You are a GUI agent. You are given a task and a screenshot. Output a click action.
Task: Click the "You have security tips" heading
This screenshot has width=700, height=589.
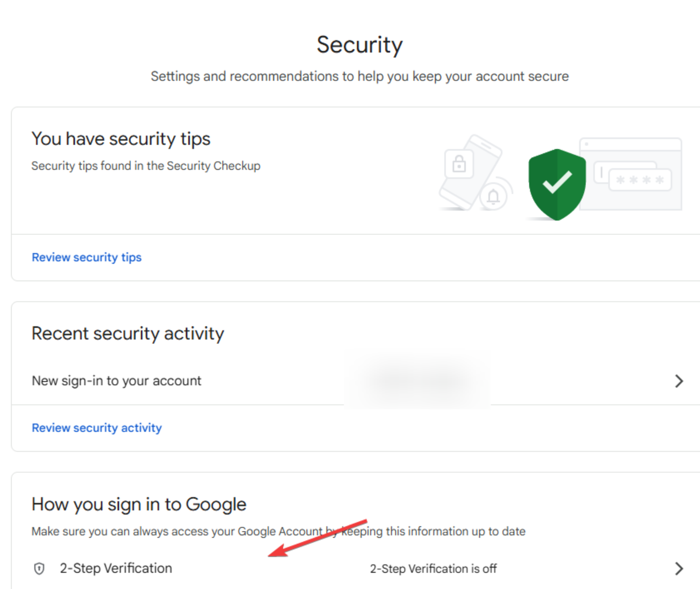tap(121, 139)
